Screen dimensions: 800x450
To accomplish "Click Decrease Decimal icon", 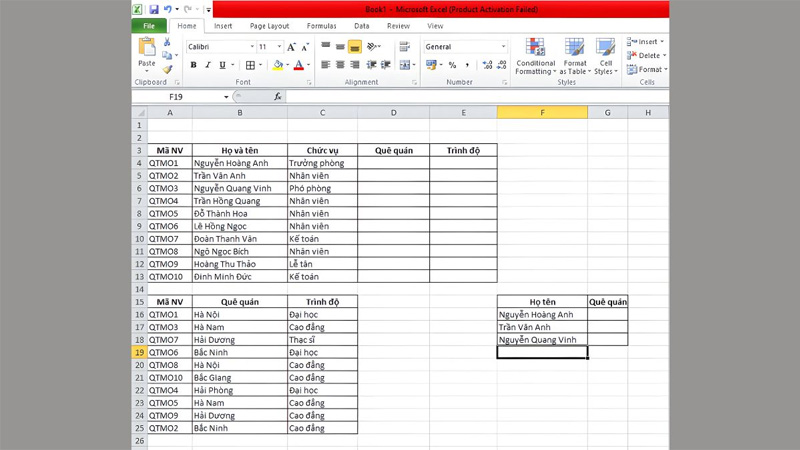I will 502,65.
